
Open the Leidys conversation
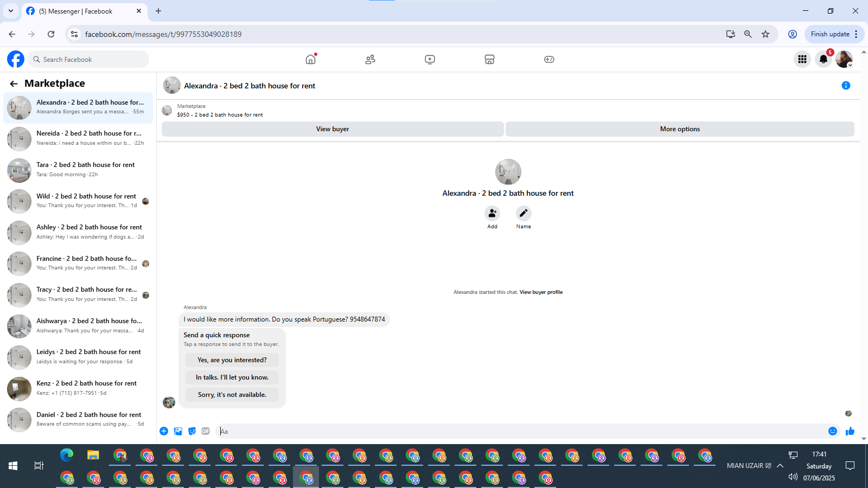pyautogui.click(x=78, y=357)
